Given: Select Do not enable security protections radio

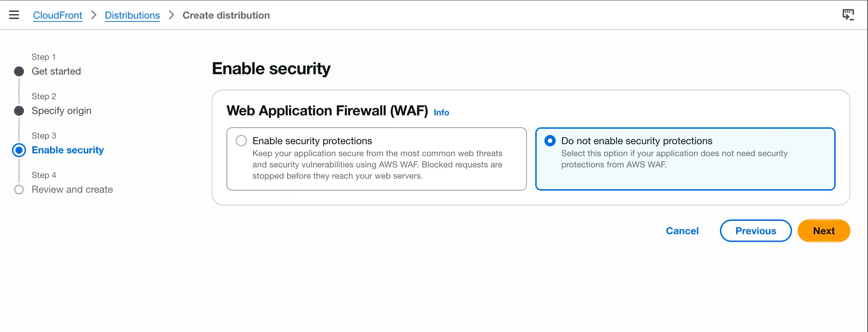Looking at the screenshot, I should click(x=550, y=141).
